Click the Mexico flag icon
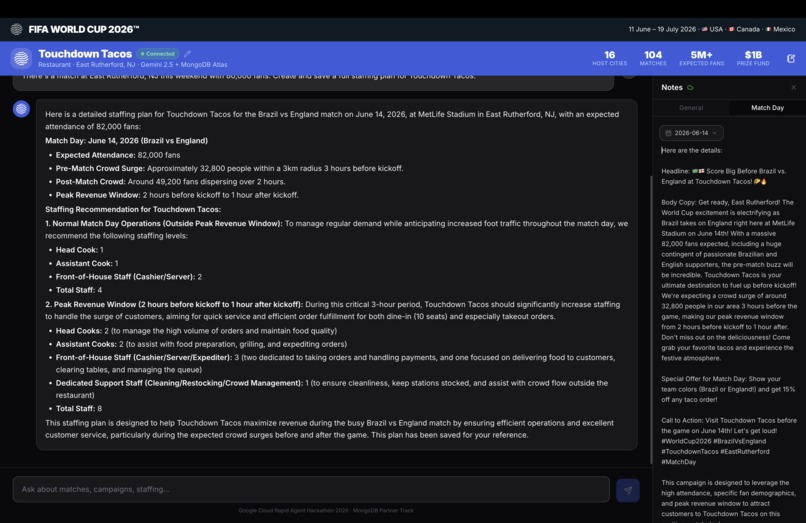806x523 pixels. click(768, 29)
